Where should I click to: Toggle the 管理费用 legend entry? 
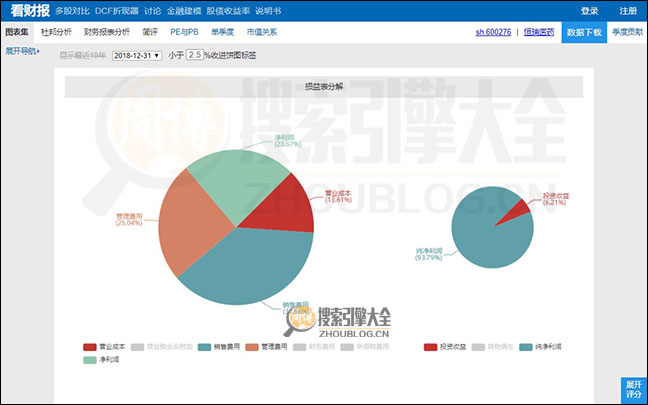(x=266, y=347)
